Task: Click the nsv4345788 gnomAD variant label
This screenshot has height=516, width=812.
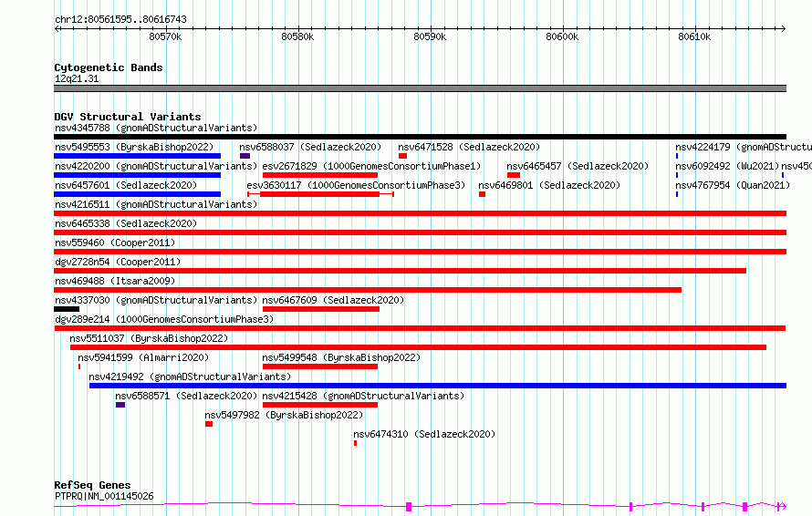Action: [x=156, y=128]
